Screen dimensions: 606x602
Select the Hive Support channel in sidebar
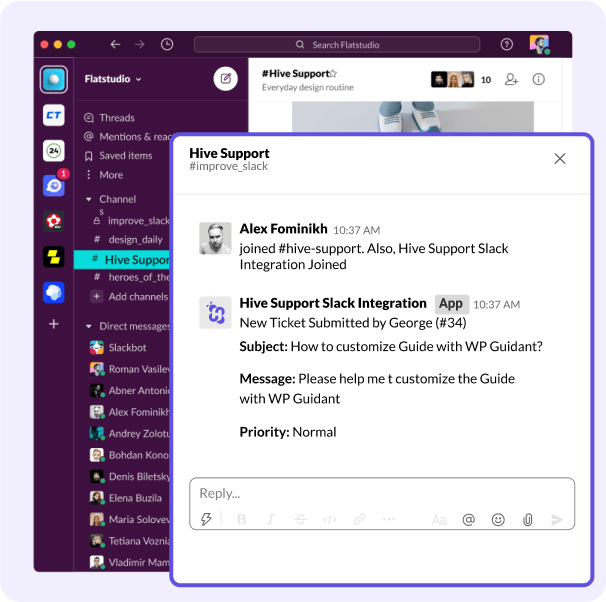[122, 260]
